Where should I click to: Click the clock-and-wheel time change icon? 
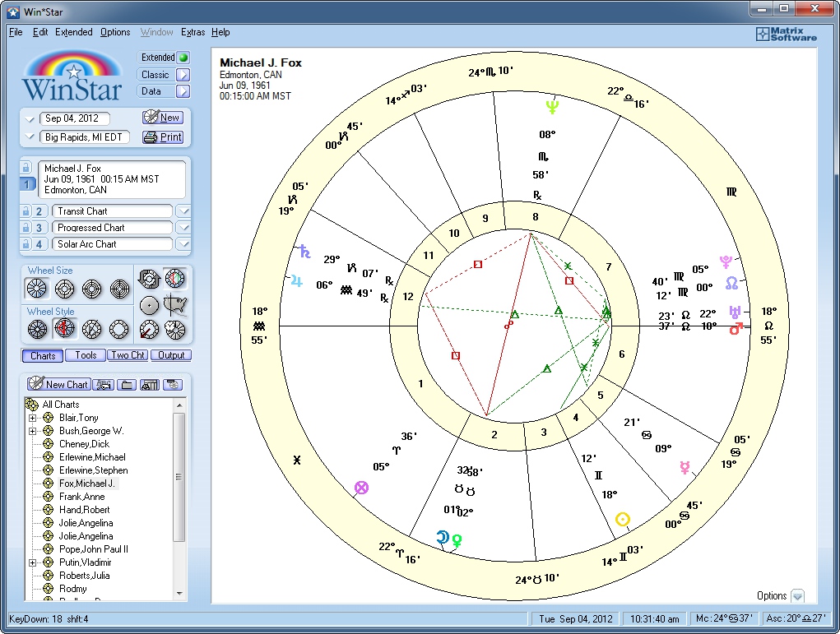click(x=175, y=329)
